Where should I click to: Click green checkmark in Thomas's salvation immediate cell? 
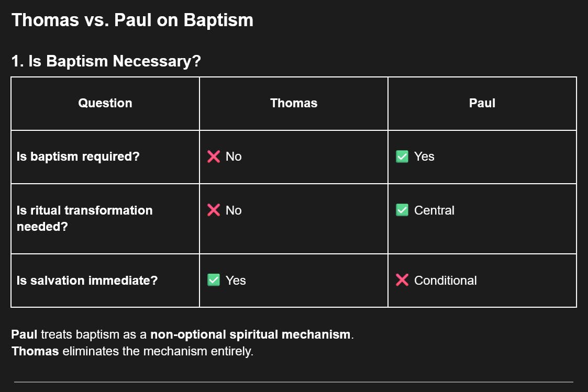click(214, 281)
